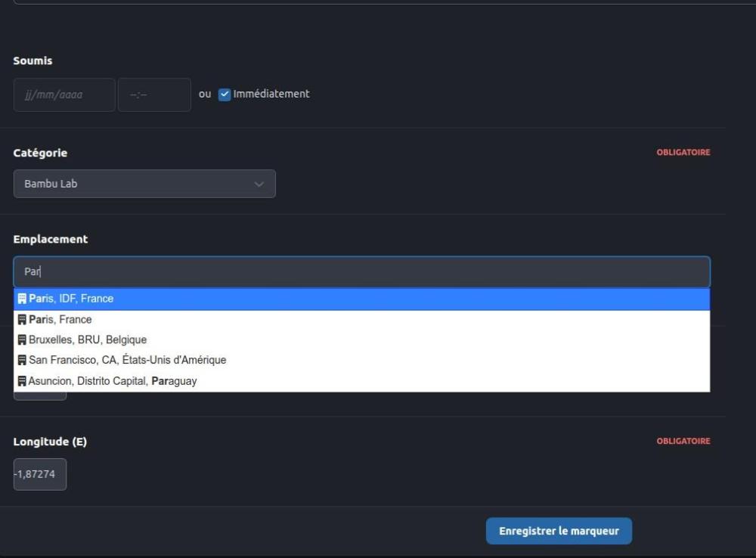The image size is (756, 558).
Task: Click the Longitude (E) value field
Action: [x=40, y=474]
